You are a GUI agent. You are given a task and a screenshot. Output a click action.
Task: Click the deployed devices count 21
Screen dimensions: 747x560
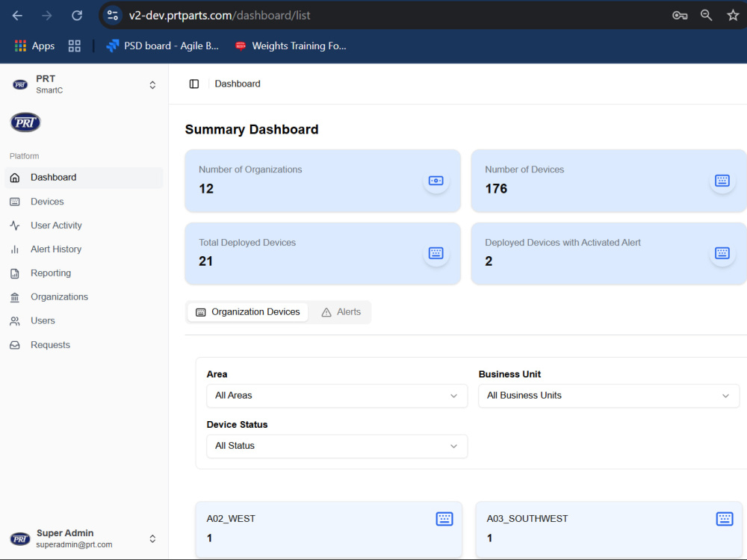pos(206,261)
